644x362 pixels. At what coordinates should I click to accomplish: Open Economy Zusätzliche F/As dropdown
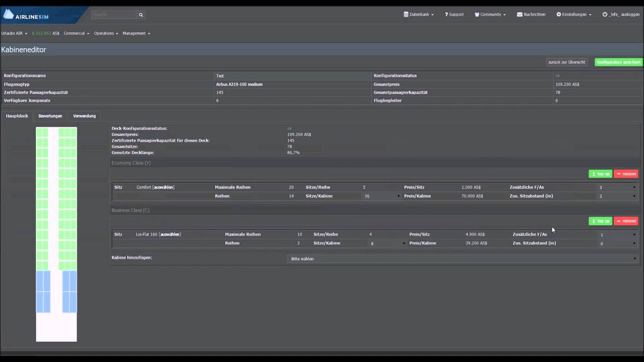[617, 187]
